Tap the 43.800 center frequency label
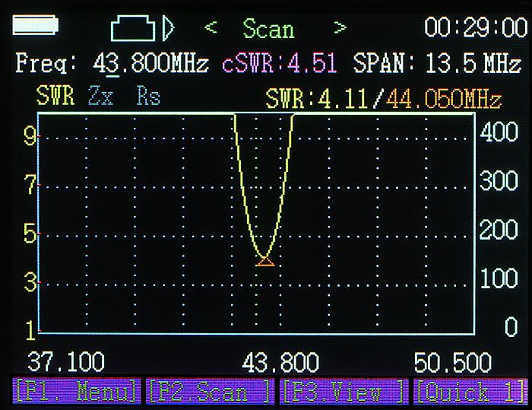 tap(280, 362)
